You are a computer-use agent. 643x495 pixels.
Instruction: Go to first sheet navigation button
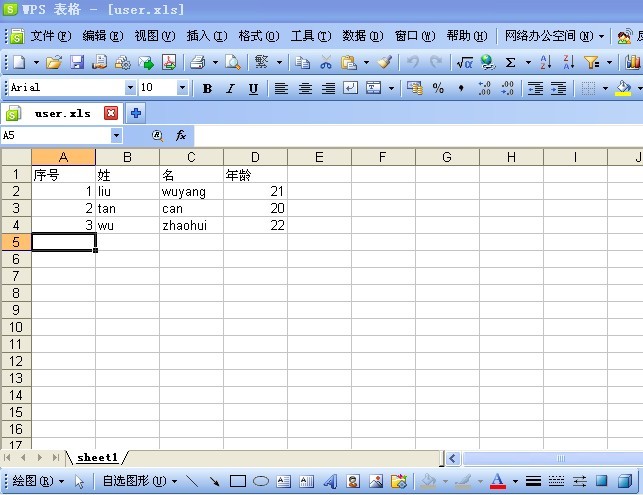[x=7, y=457]
